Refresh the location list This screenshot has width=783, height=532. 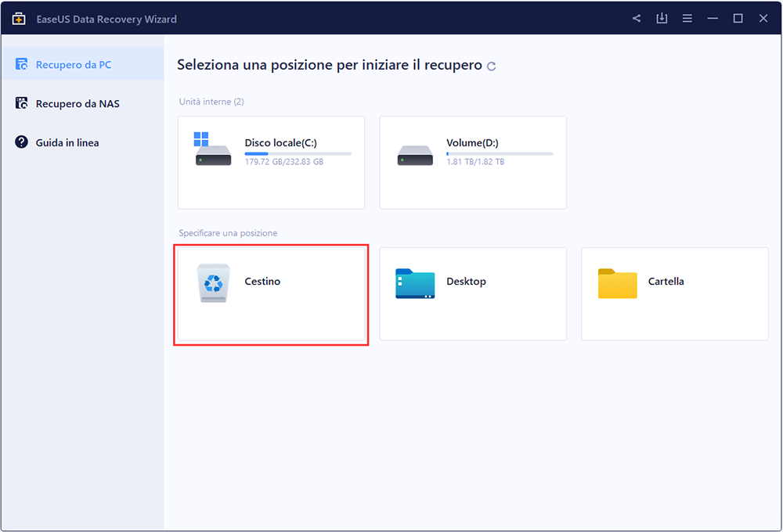(x=492, y=66)
